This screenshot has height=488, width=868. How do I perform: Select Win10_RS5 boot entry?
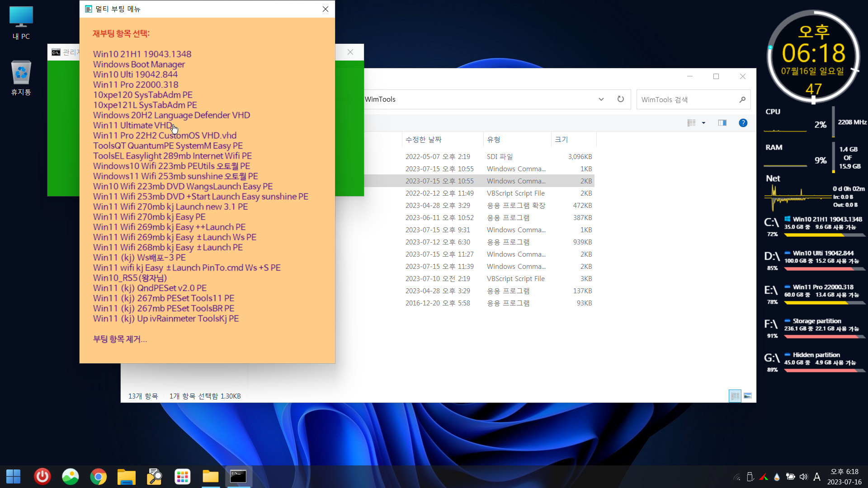pyautogui.click(x=130, y=278)
